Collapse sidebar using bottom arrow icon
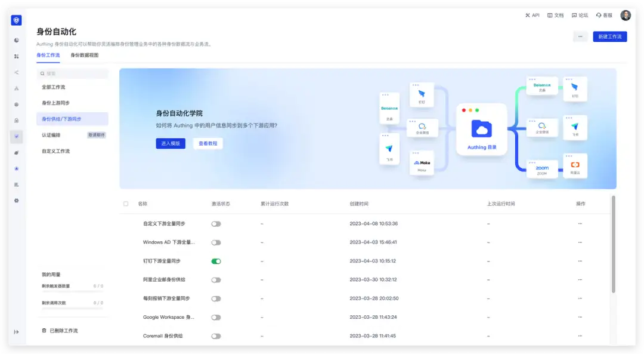This screenshot has height=354, width=644. [17, 332]
